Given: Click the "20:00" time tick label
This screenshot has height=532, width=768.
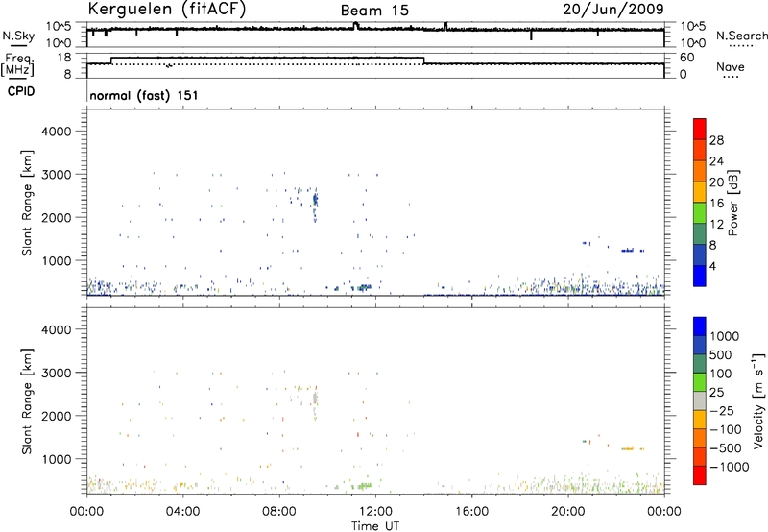Looking at the screenshot, I should pyautogui.click(x=568, y=512).
